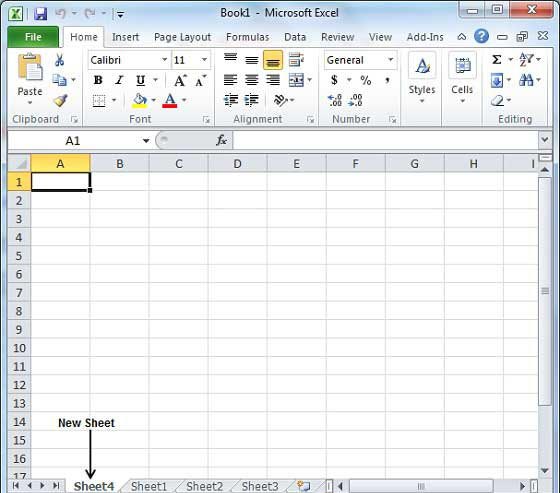Minimize the ribbon with caret icon
The image size is (560, 493).
point(462,36)
